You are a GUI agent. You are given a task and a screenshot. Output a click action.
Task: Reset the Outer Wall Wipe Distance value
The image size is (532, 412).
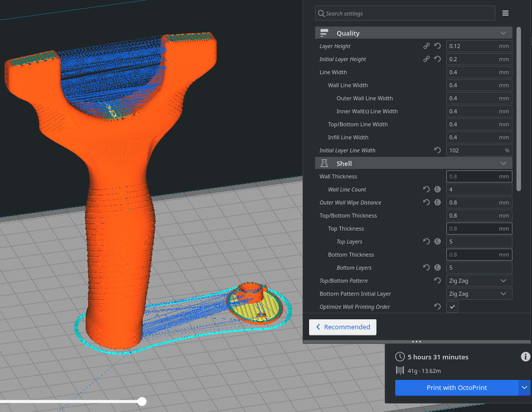coord(427,203)
